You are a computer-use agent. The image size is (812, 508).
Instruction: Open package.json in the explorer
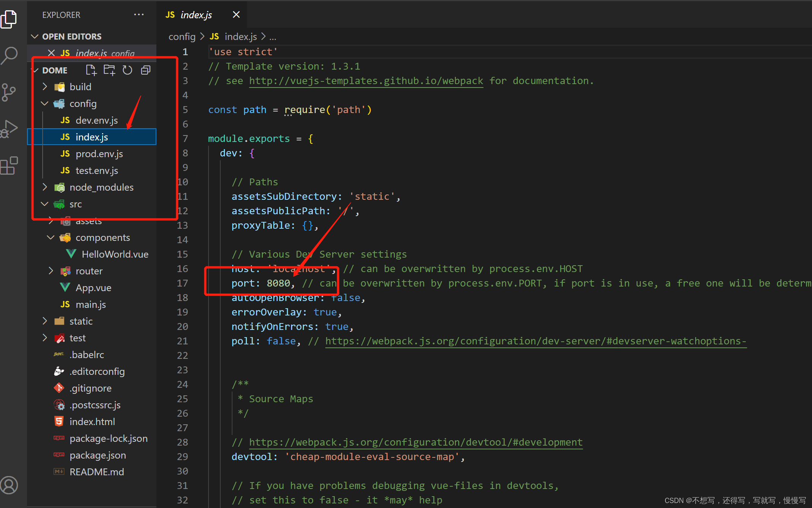(x=97, y=455)
